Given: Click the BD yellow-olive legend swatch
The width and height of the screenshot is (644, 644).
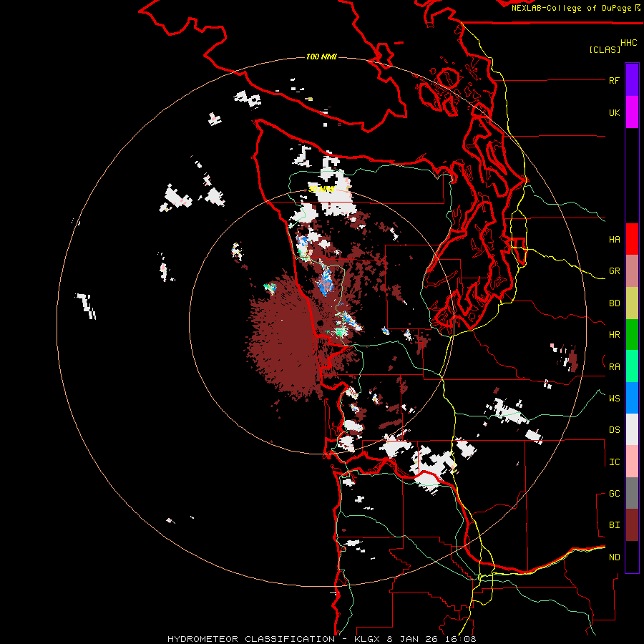Looking at the screenshot, I should pyautogui.click(x=632, y=303).
